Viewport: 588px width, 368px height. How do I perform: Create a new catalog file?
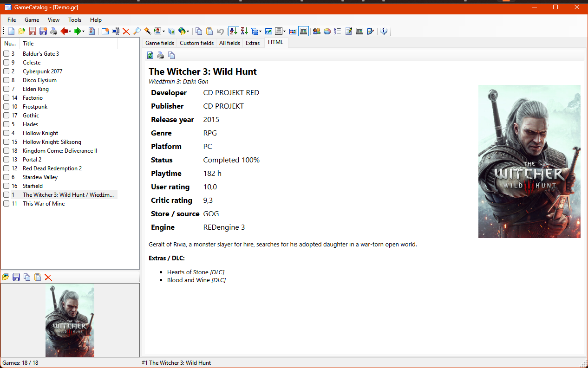point(12,31)
